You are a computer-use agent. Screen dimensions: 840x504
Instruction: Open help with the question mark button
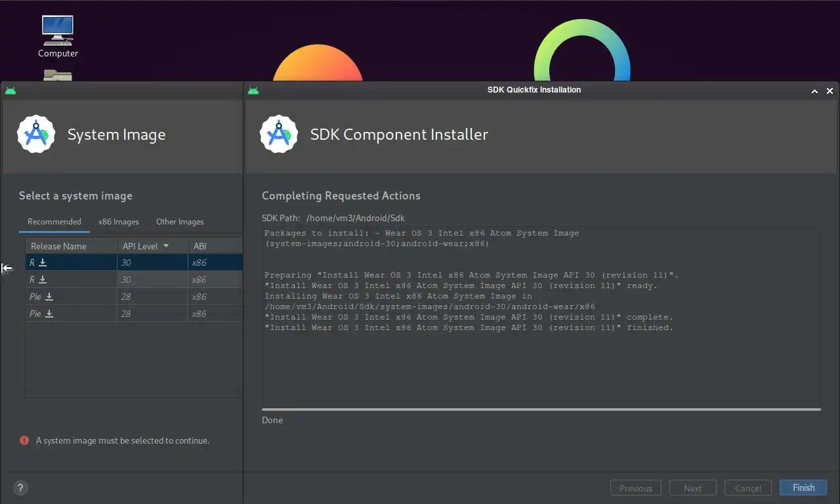pos(20,488)
